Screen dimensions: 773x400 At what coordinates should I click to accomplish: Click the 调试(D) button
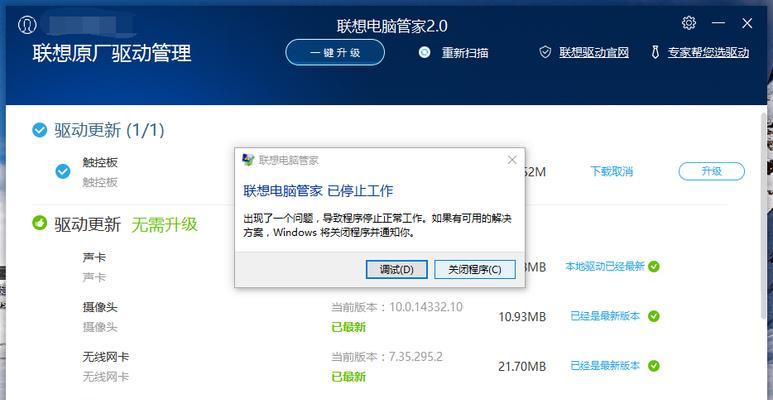396,269
